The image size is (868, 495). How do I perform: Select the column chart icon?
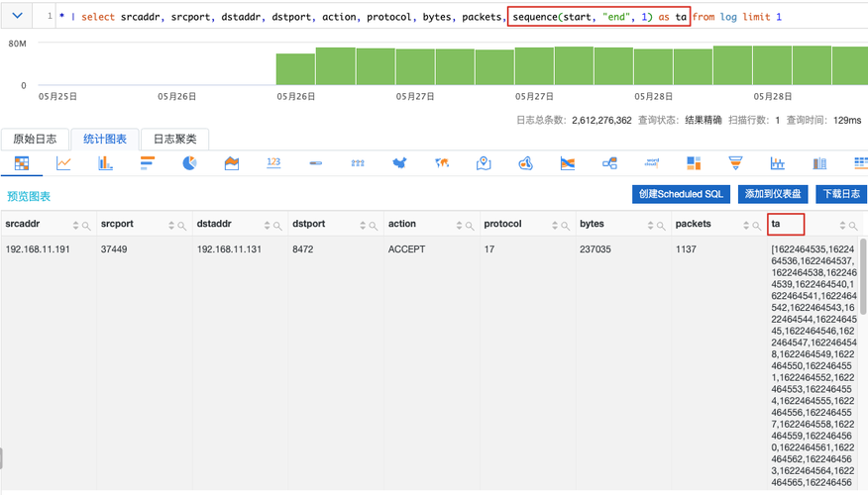click(105, 163)
